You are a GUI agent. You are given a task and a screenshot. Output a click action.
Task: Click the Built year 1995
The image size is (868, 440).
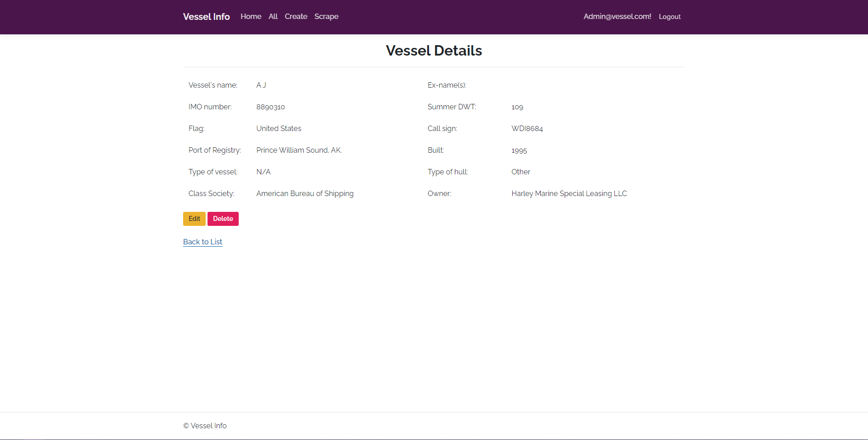[519, 150]
